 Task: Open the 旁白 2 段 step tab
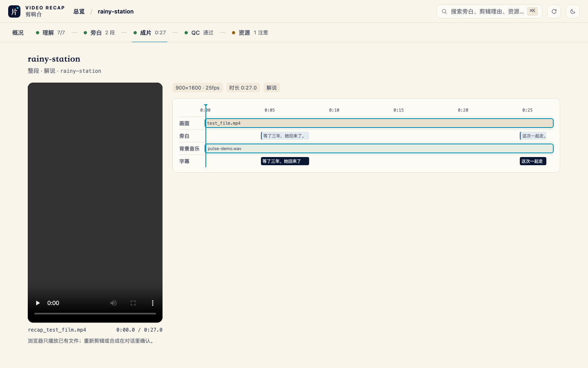click(99, 33)
